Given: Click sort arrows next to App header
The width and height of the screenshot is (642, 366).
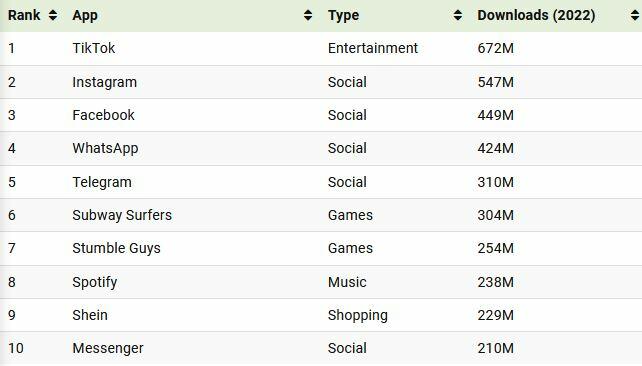Looking at the screenshot, I should (308, 16).
